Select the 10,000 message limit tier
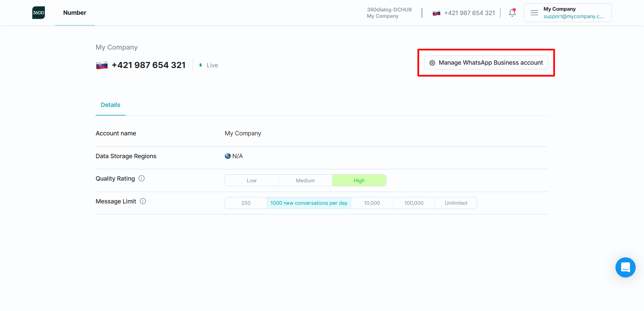Image resolution: width=644 pixels, height=311 pixels. coord(372,203)
